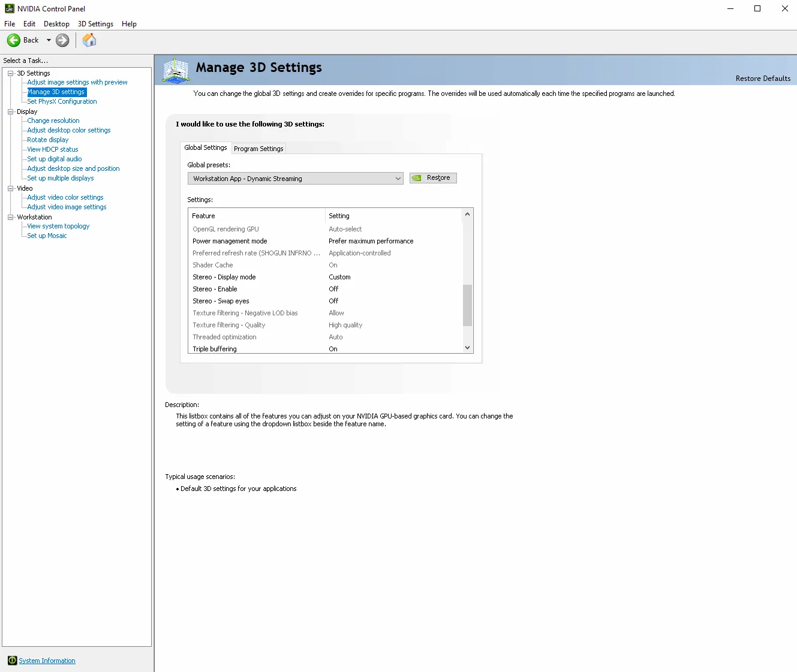Switch to the Program Settings tab
The width and height of the screenshot is (797, 672).
[x=258, y=149]
